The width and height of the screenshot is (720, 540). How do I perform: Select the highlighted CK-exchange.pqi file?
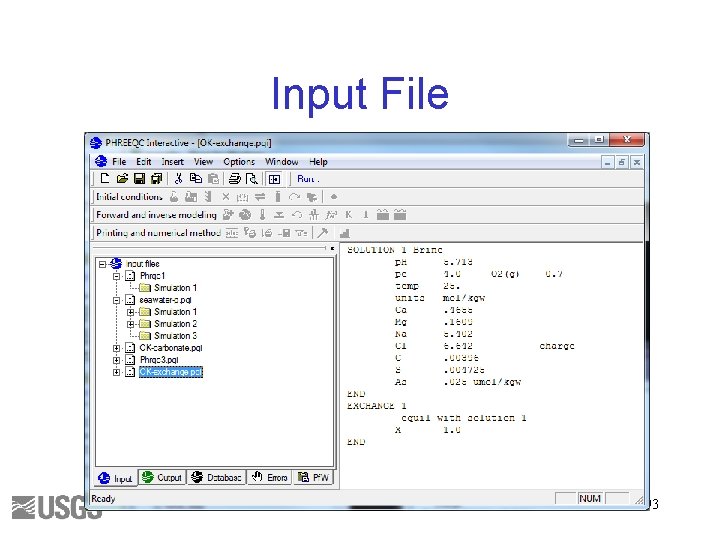point(171,372)
